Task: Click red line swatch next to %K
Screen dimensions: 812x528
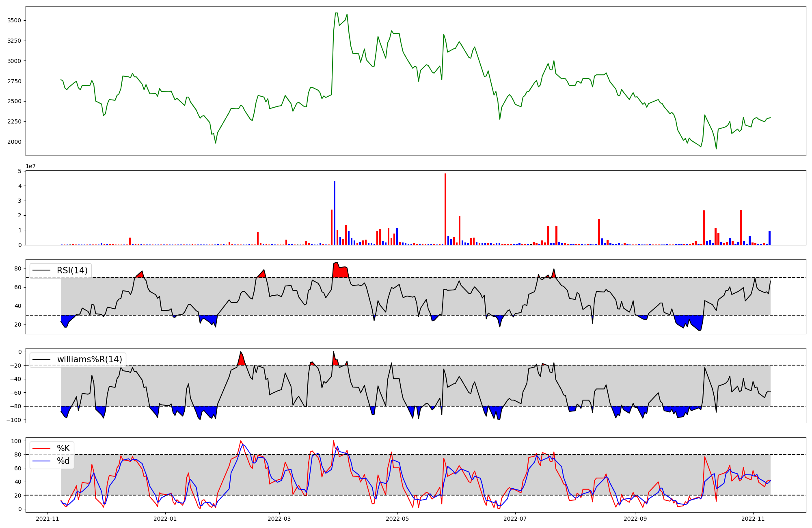Action: point(41,448)
